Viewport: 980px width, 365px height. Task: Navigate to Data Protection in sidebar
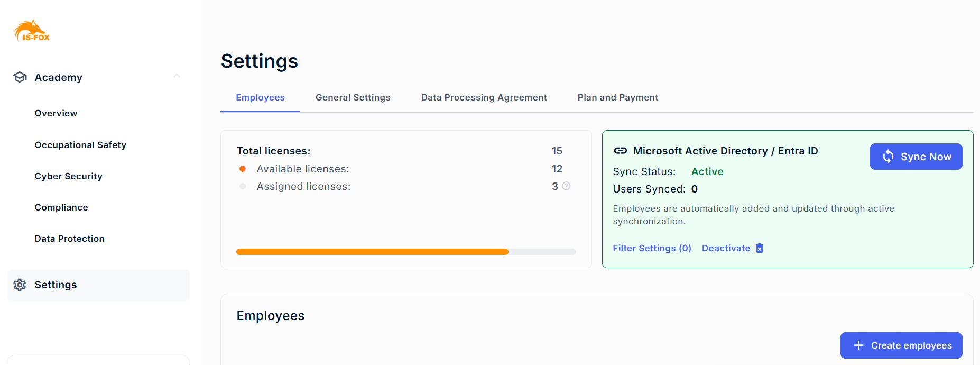(x=69, y=239)
